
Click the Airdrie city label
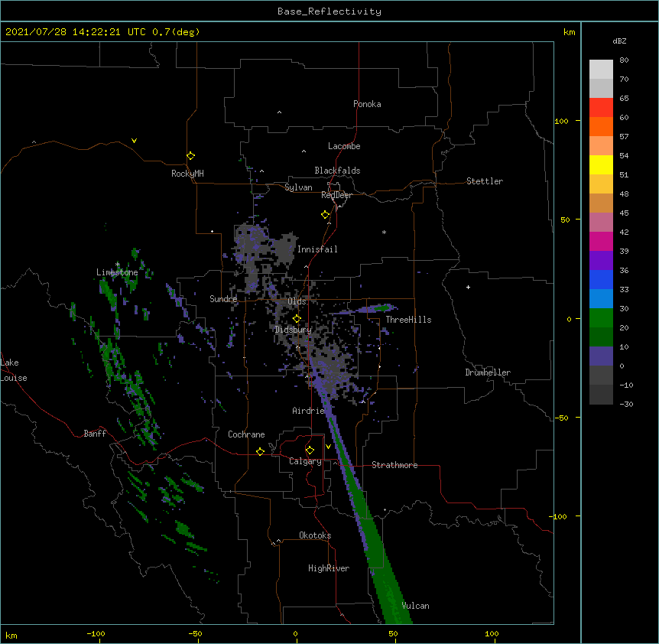(x=309, y=411)
